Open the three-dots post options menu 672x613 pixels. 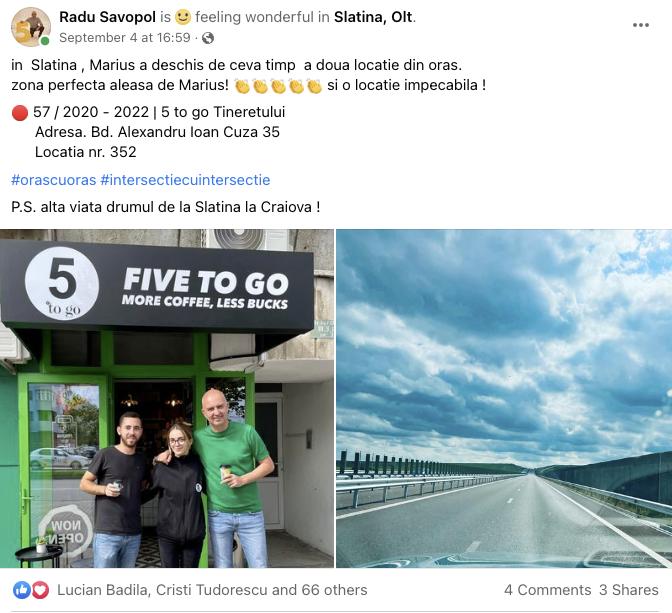tap(640, 25)
